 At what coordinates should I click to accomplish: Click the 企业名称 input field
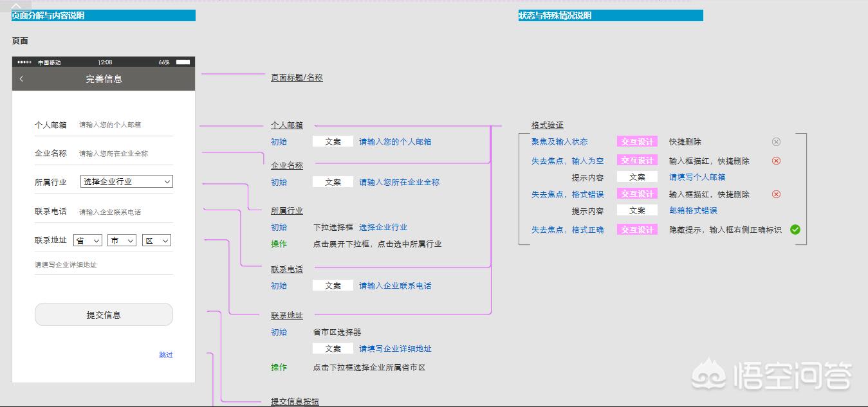(125, 154)
